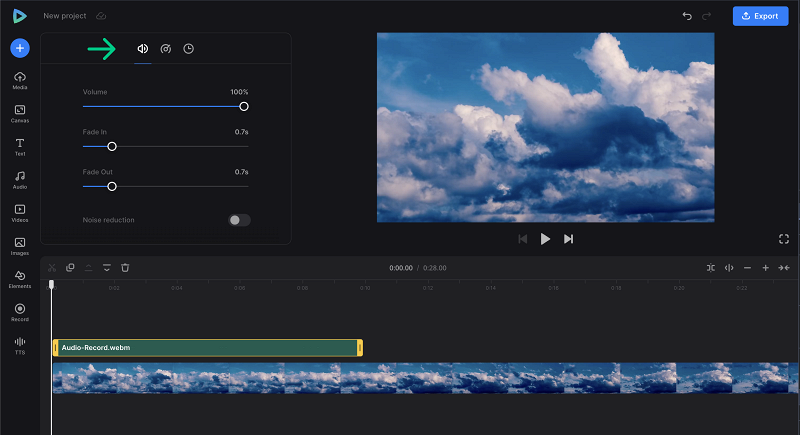
Task: Click the 0:00.00 current time display
Action: click(401, 268)
